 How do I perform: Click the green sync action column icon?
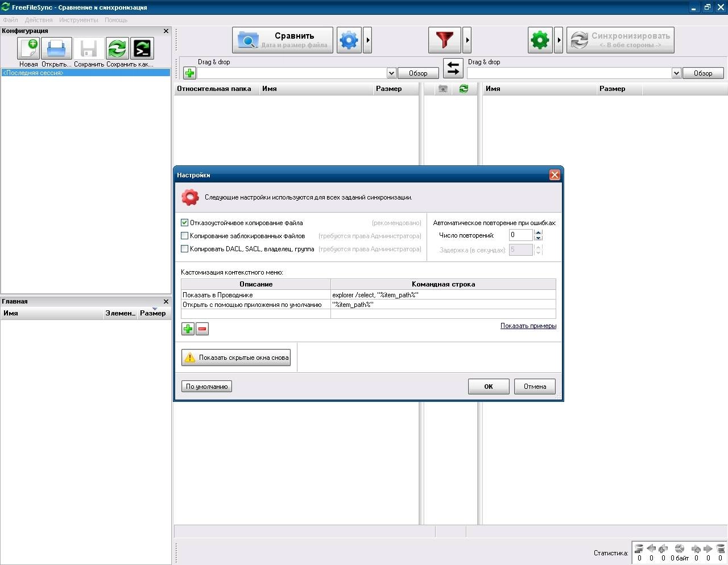tap(464, 89)
